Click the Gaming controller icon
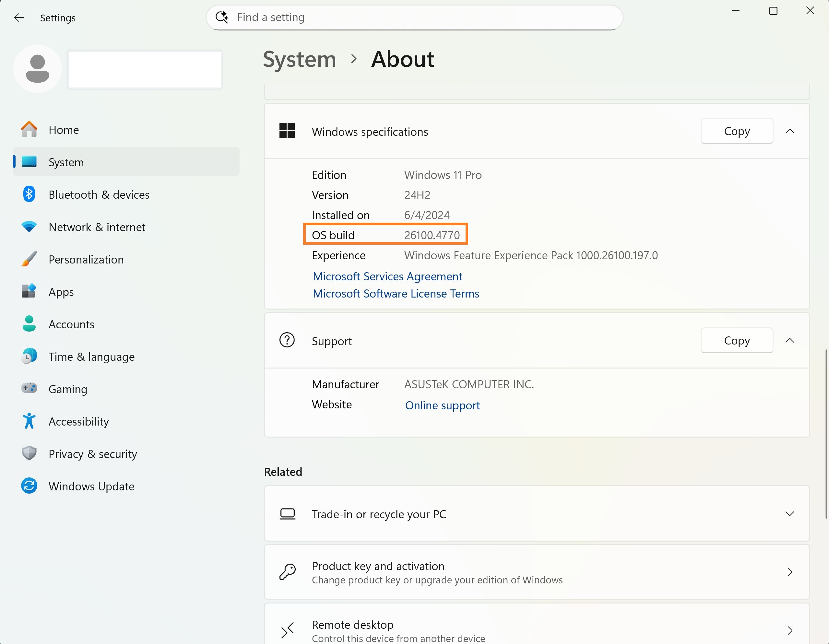829x644 pixels. pos(29,388)
